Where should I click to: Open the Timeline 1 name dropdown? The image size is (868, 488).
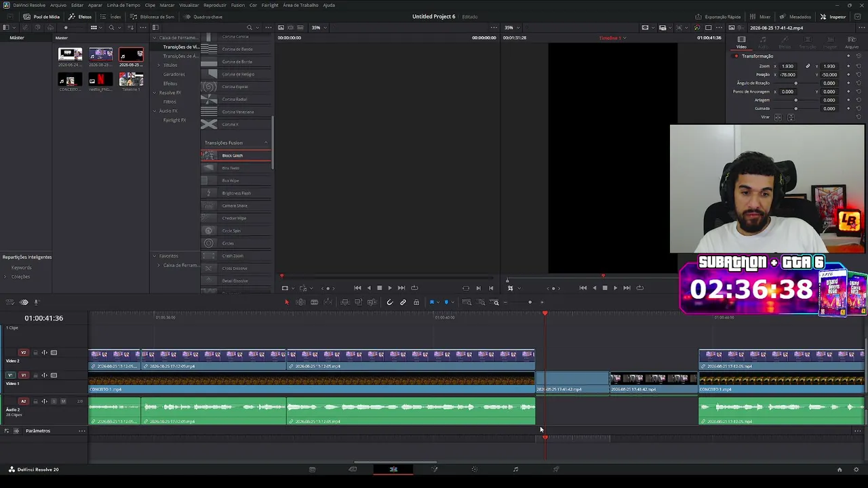click(x=612, y=38)
